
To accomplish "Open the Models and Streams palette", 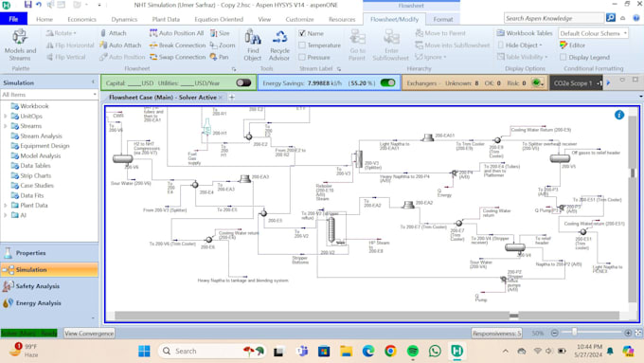I will (20, 45).
